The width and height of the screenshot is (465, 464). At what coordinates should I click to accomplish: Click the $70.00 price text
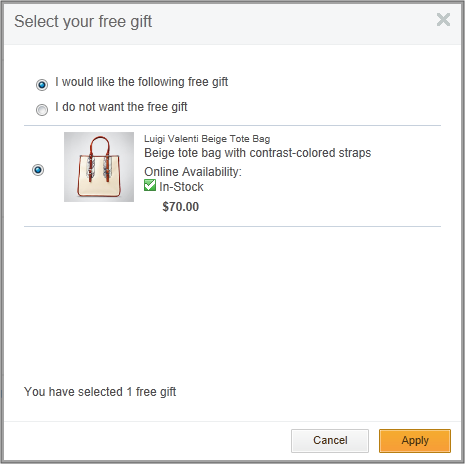[181, 207]
